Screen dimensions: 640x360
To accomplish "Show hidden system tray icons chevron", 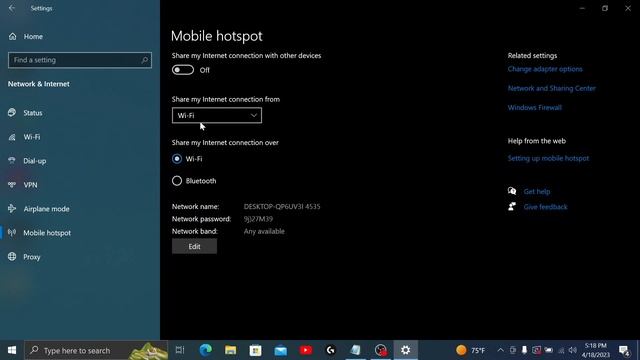I will tap(500, 350).
